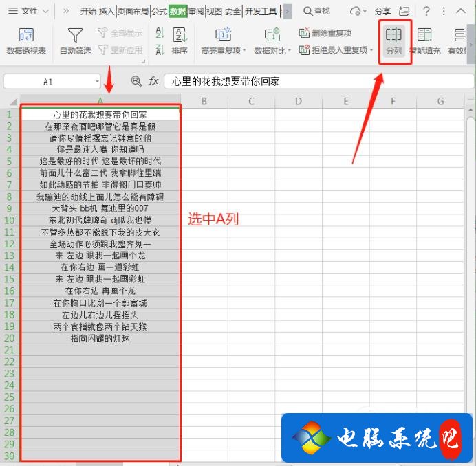Sort ascending with the A-Z icon
Screen dimensions: 476x466
(x=160, y=33)
